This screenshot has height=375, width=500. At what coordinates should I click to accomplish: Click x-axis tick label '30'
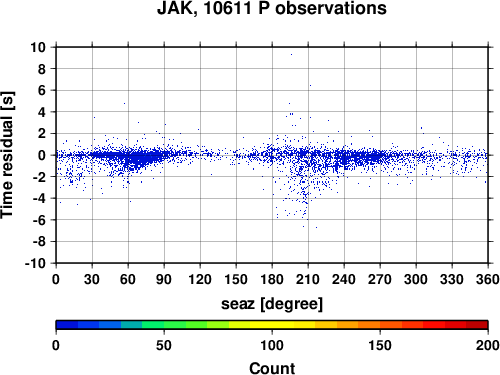(92, 279)
